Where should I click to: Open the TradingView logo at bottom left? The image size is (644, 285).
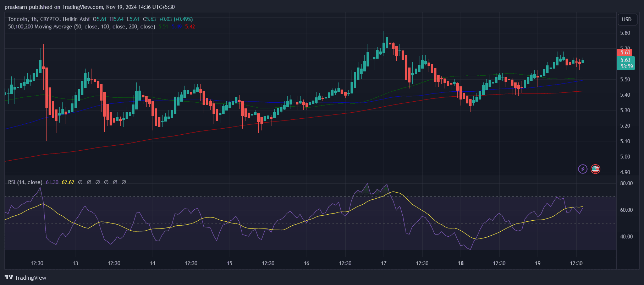pos(26,278)
